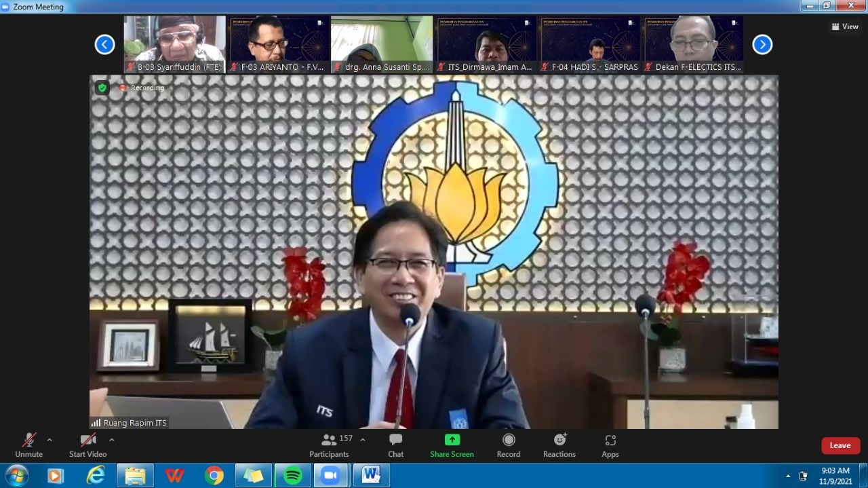Start recording with Record button
Viewport: 868px width, 488px height.
pos(508,445)
